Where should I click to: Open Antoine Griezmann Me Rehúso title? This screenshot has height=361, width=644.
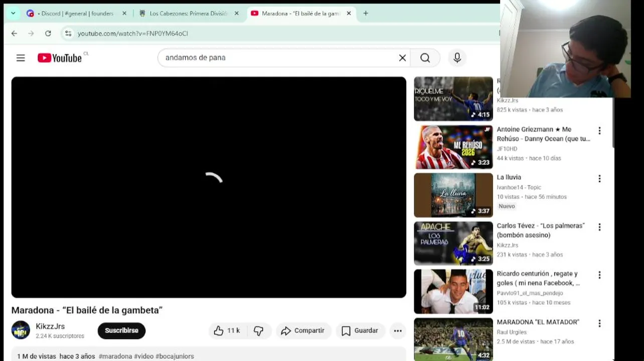pos(543,134)
